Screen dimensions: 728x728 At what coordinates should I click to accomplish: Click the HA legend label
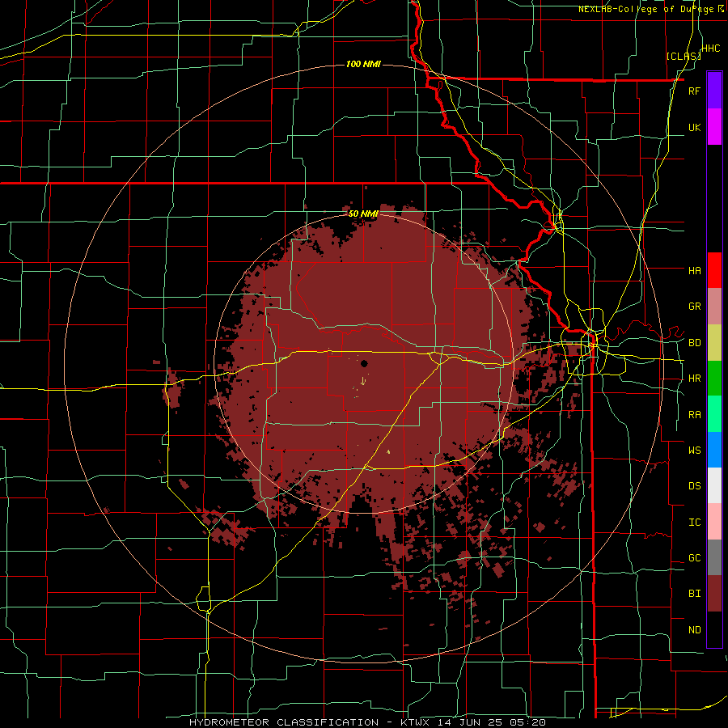point(694,270)
